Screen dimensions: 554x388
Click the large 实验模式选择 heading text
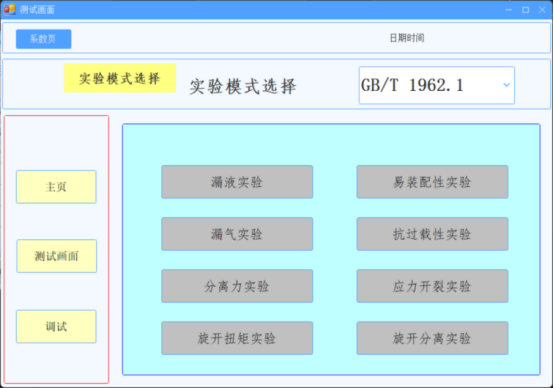tap(243, 86)
